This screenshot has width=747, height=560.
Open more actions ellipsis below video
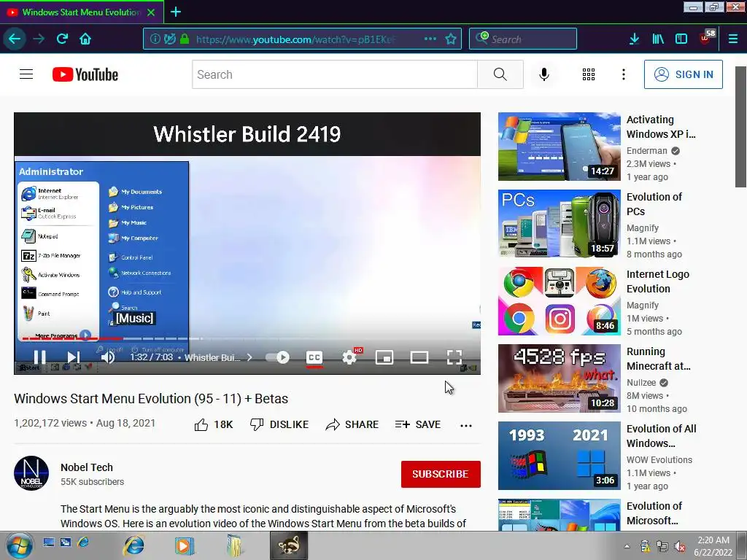(x=466, y=425)
